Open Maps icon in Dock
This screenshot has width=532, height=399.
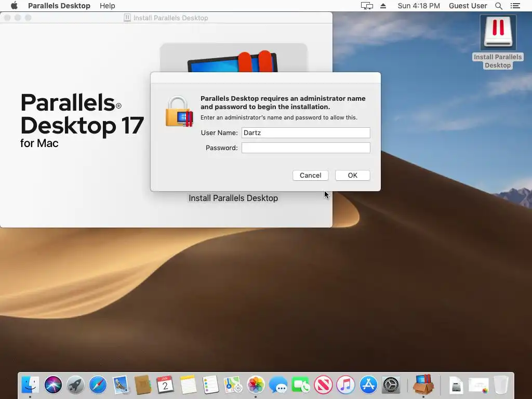click(x=233, y=385)
